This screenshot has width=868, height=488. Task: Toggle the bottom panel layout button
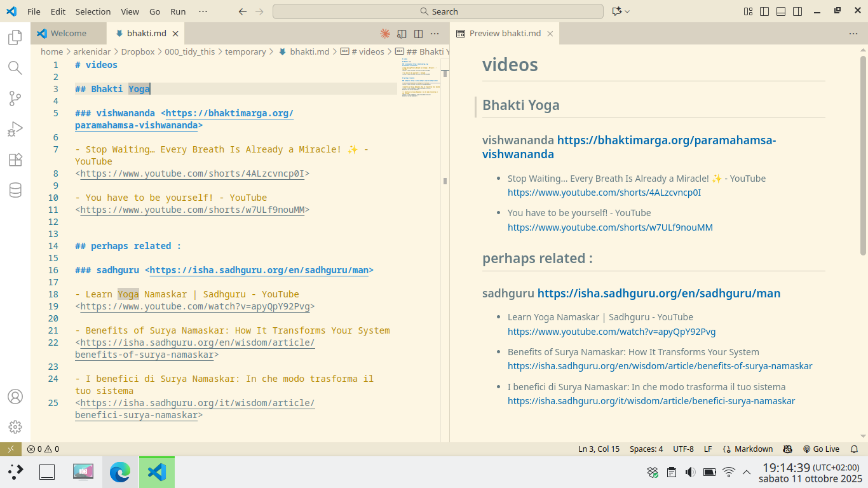pos(781,11)
